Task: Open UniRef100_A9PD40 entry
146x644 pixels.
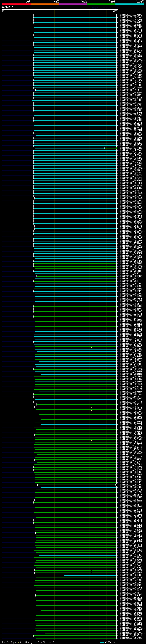Action: (x=131, y=45)
